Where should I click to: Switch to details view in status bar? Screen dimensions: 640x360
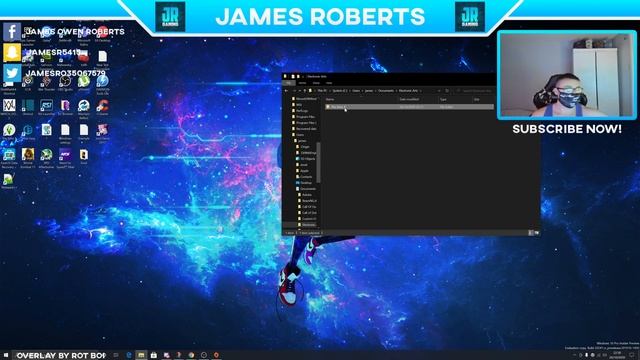(531, 233)
